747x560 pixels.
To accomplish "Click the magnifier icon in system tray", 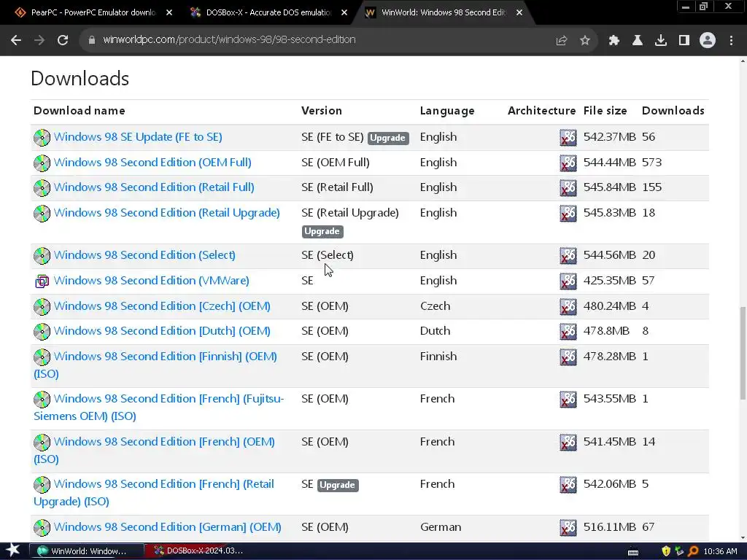I will [x=693, y=551].
